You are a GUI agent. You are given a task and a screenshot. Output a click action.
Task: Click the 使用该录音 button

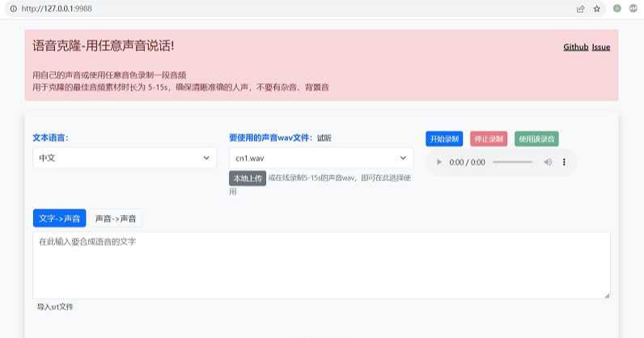click(x=536, y=139)
